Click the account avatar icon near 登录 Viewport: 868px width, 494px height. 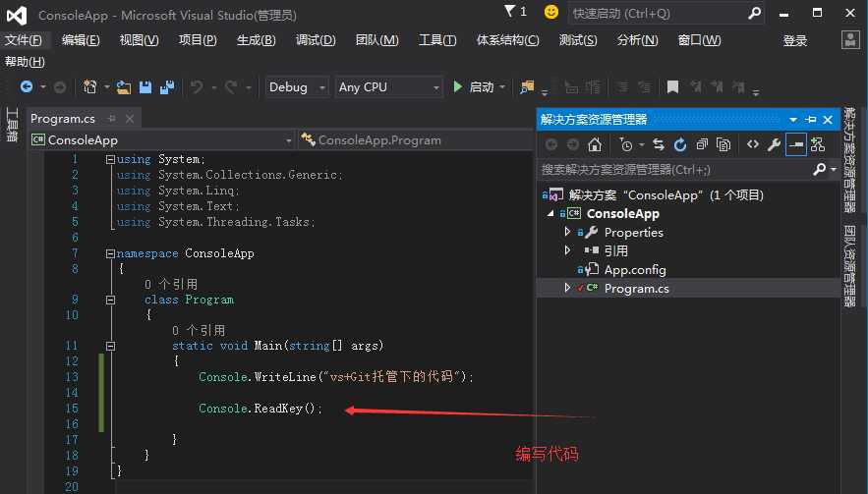coord(850,40)
